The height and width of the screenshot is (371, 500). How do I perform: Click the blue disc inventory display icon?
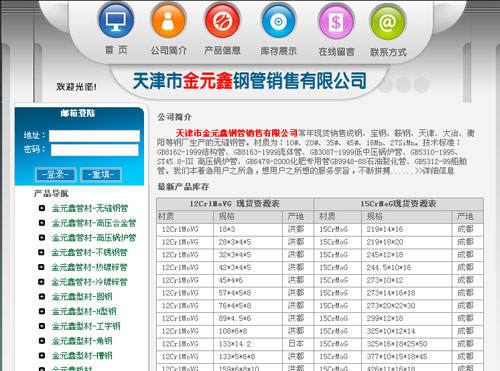(x=278, y=21)
